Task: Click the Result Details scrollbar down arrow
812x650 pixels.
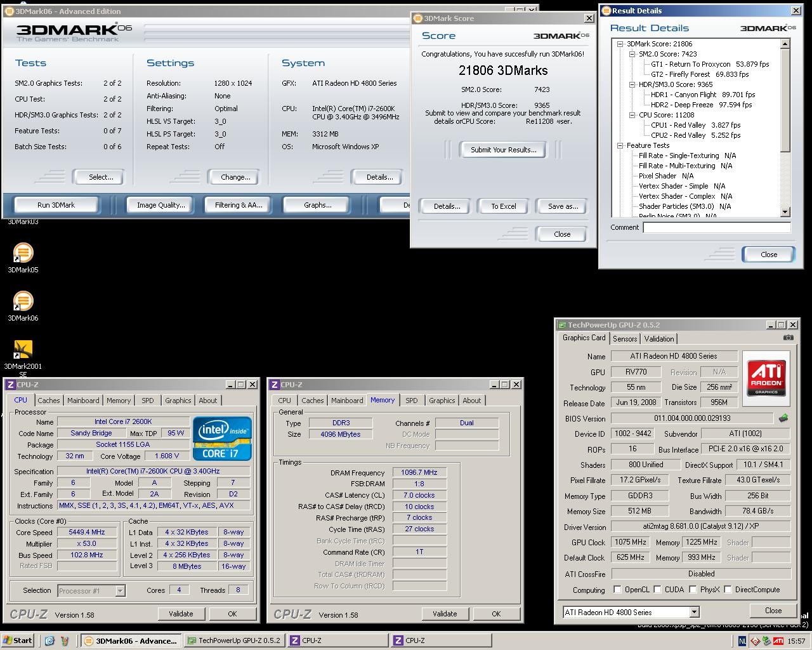Action: click(785, 212)
